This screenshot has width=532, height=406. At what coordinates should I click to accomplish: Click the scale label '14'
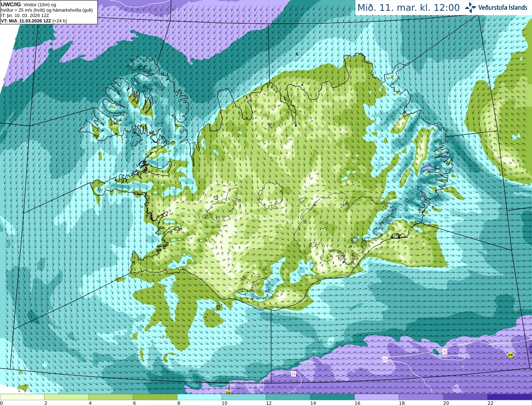click(313, 403)
